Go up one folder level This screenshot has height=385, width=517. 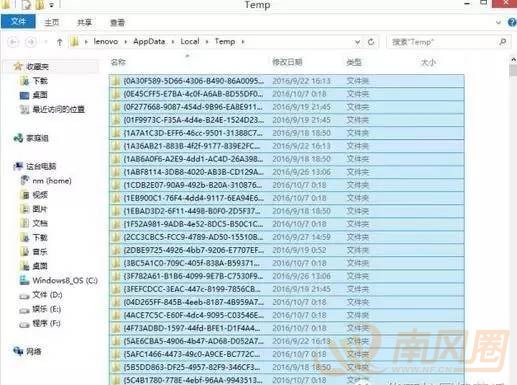coord(59,42)
